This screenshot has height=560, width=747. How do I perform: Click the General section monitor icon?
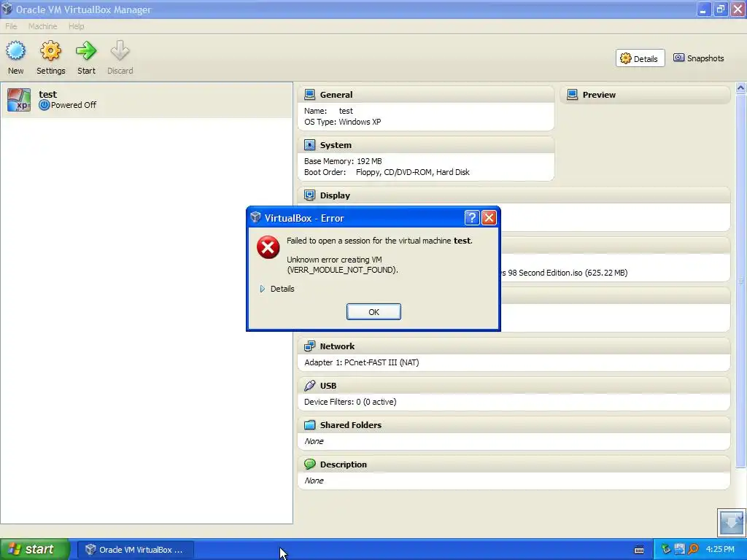(x=309, y=94)
